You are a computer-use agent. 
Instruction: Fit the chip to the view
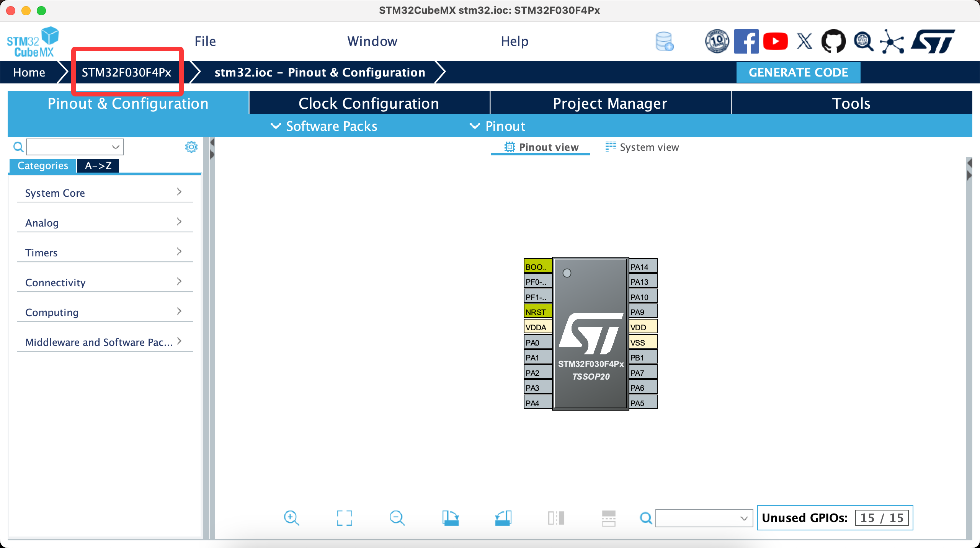(x=344, y=518)
